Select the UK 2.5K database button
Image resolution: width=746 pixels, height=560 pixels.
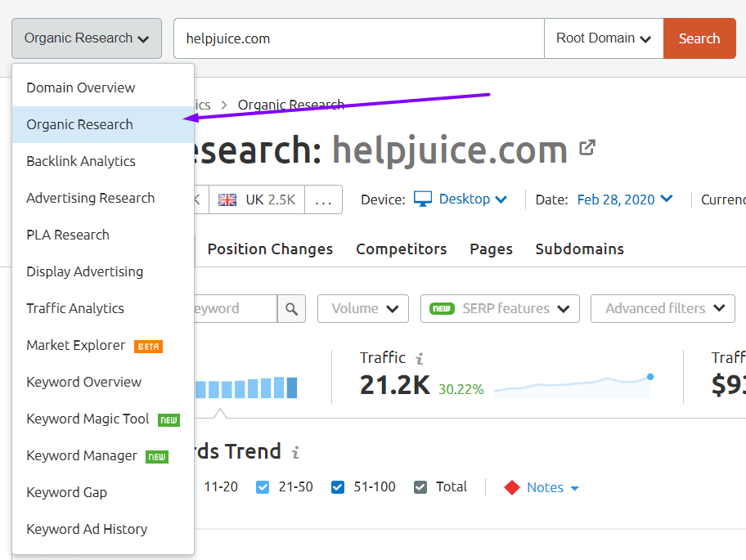[257, 199]
